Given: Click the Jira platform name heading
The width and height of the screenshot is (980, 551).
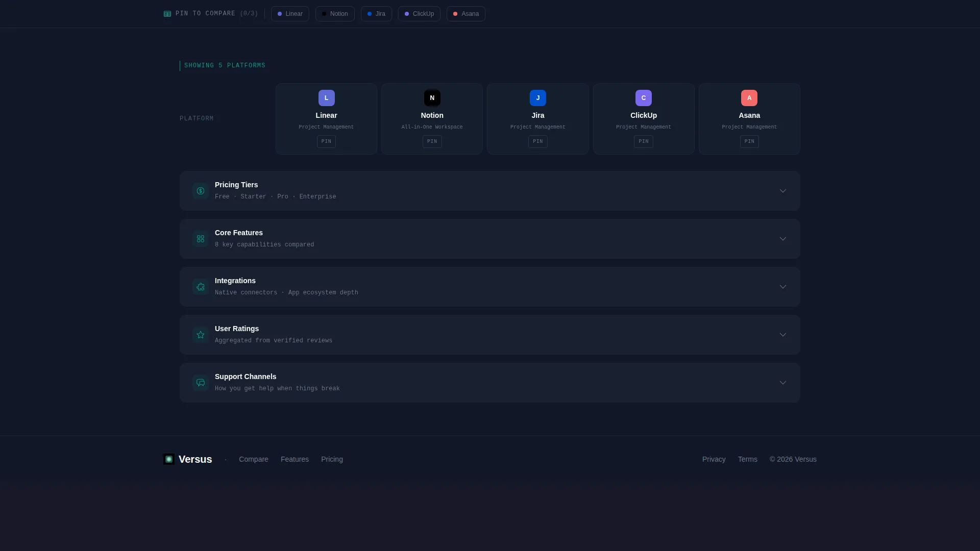Looking at the screenshot, I should [538, 115].
